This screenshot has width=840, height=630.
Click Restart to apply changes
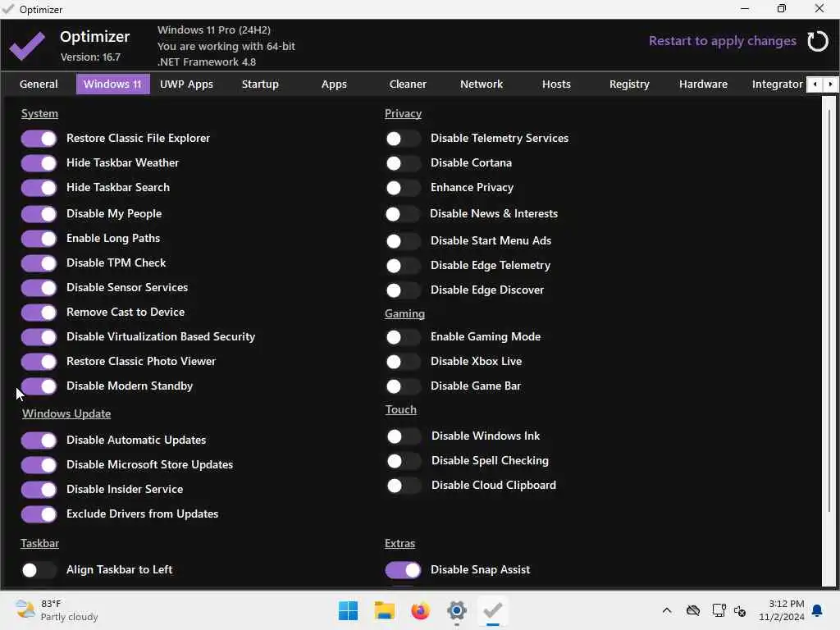(x=722, y=41)
